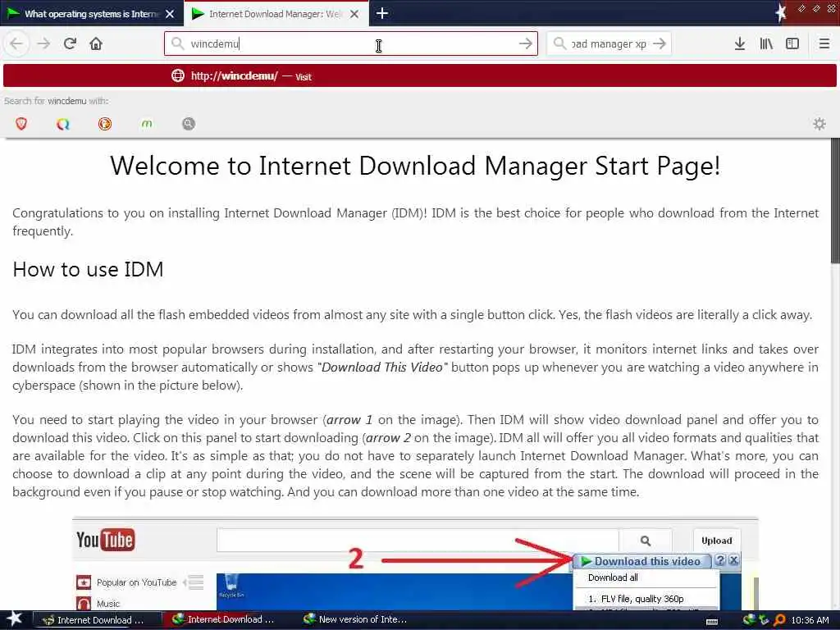Click the taskbar clock showing 10:36 AM
The width and height of the screenshot is (840, 630).
point(810,620)
